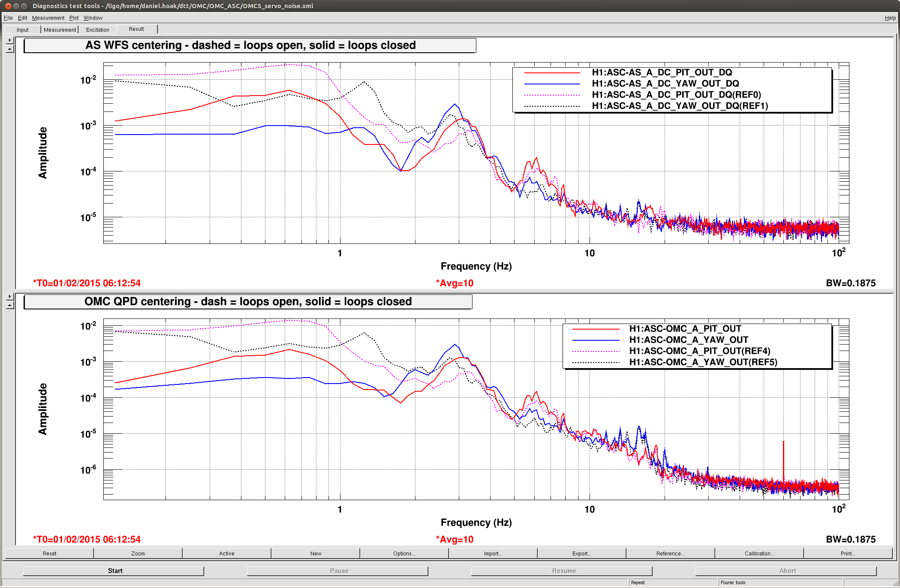Select the Result tab
This screenshot has height=588, width=900.
click(136, 29)
